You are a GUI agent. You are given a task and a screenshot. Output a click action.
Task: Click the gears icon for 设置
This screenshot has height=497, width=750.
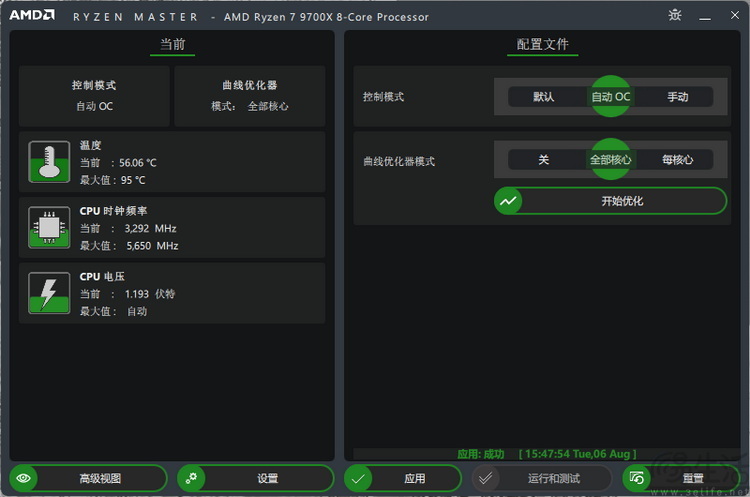pyautogui.click(x=191, y=478)
